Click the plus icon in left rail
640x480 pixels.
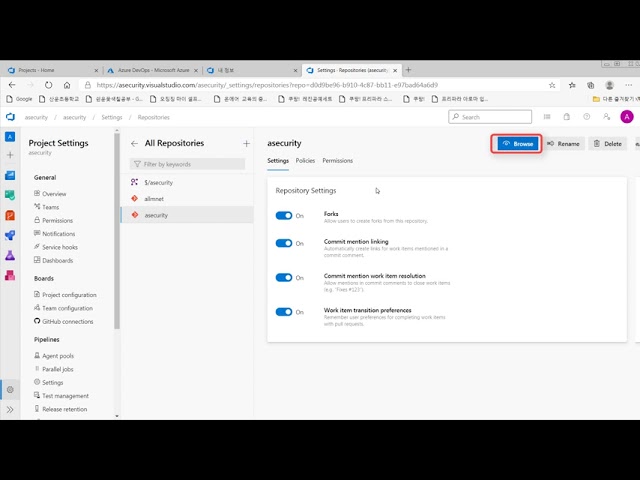[x=10, y=155]
